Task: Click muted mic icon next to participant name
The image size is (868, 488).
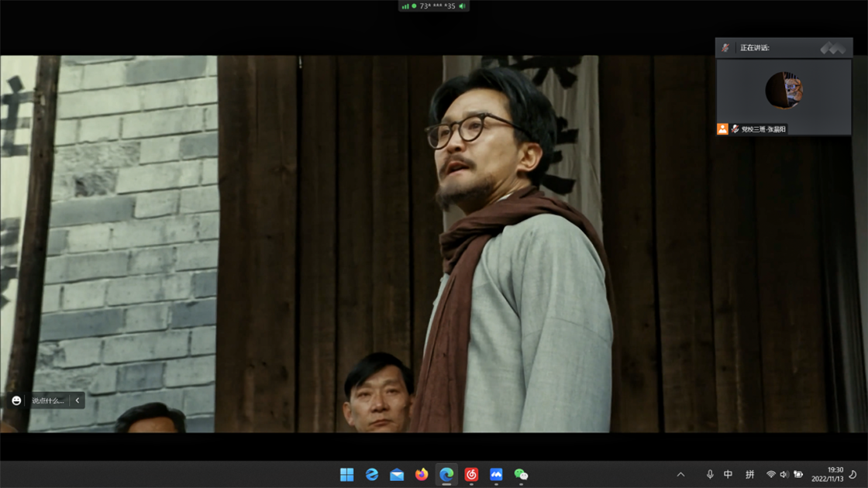Action: click(x=735, y=129)
